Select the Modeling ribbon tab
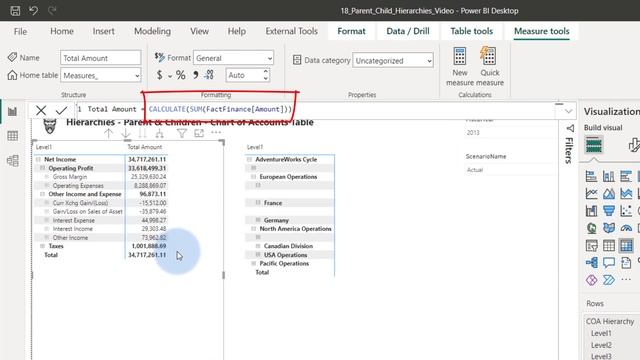The height and width of the screenshot is (360, 640). coord(152,31)
